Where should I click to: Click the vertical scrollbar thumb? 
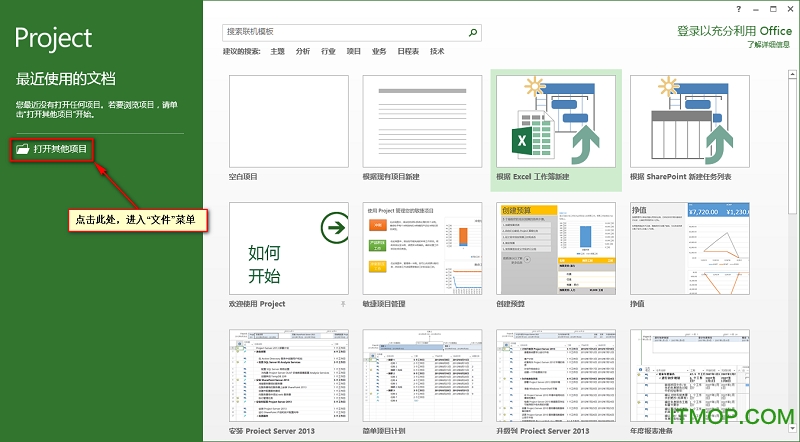pos(792,146)
